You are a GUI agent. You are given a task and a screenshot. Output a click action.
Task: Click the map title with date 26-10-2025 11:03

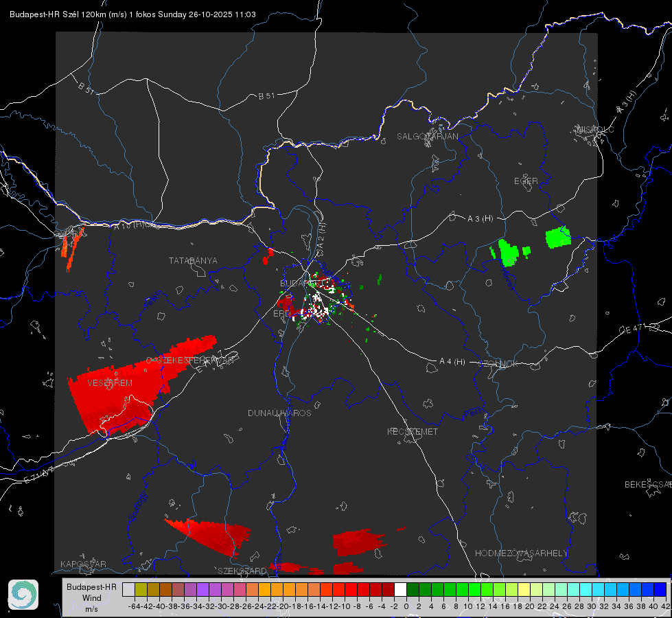(132, 14)
